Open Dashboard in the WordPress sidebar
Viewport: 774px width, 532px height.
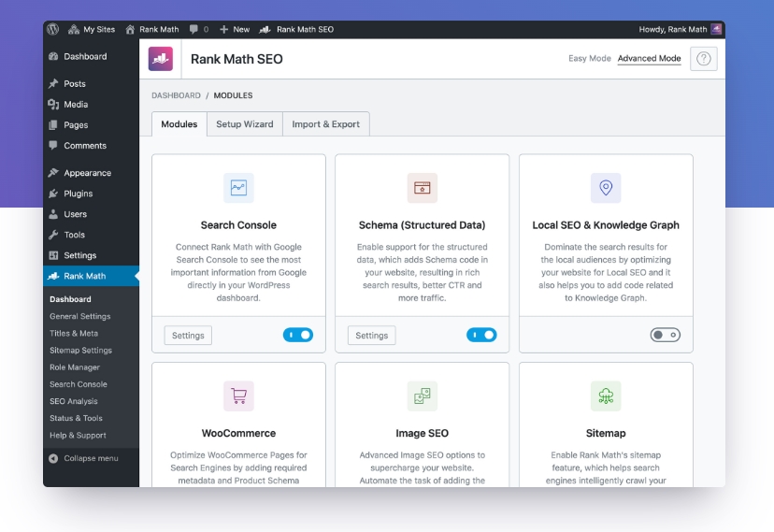pos(91,56)
